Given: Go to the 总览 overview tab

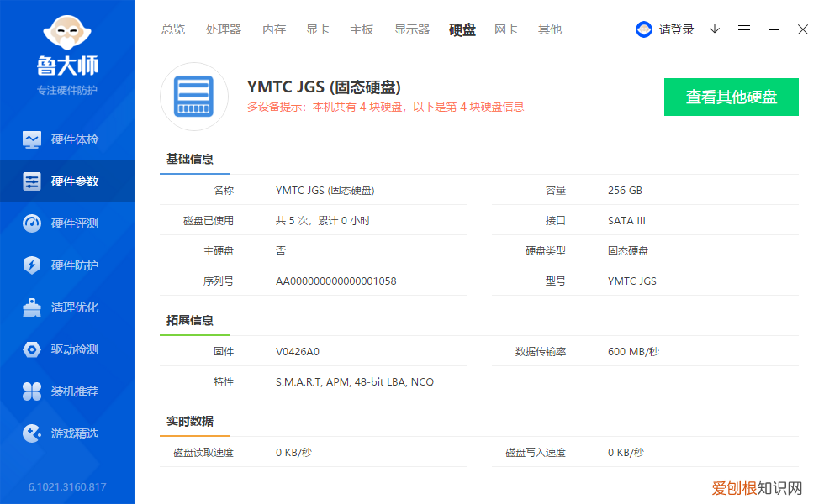Looking at the screenshot, I should [x=172, y=29].
